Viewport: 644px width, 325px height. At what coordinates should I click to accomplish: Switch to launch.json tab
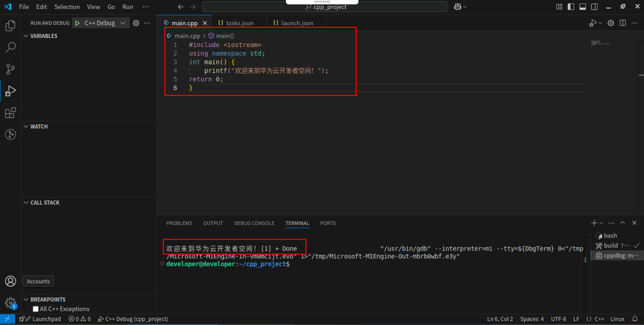click(x=297, y=23)
